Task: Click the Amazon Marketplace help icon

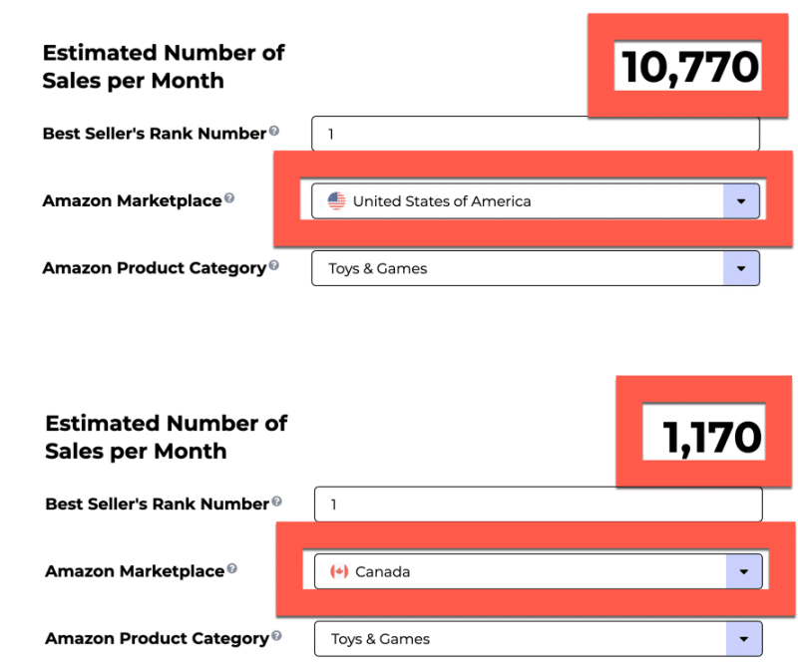Action: click(228, 198)
